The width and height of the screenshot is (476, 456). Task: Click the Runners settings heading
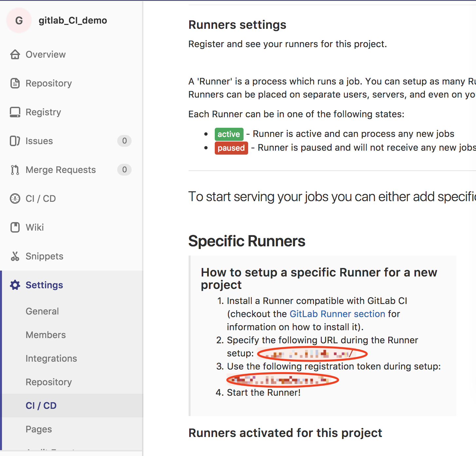click(237, 25)
